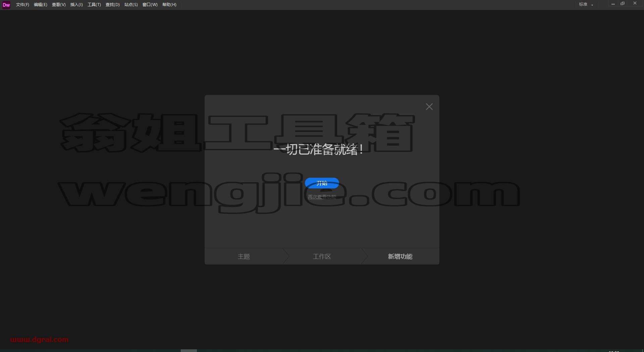This screenshot has height=352, width=644.
Task: Click the Dreamweaver Dw logo icon
Action: (x=6, y=5)
